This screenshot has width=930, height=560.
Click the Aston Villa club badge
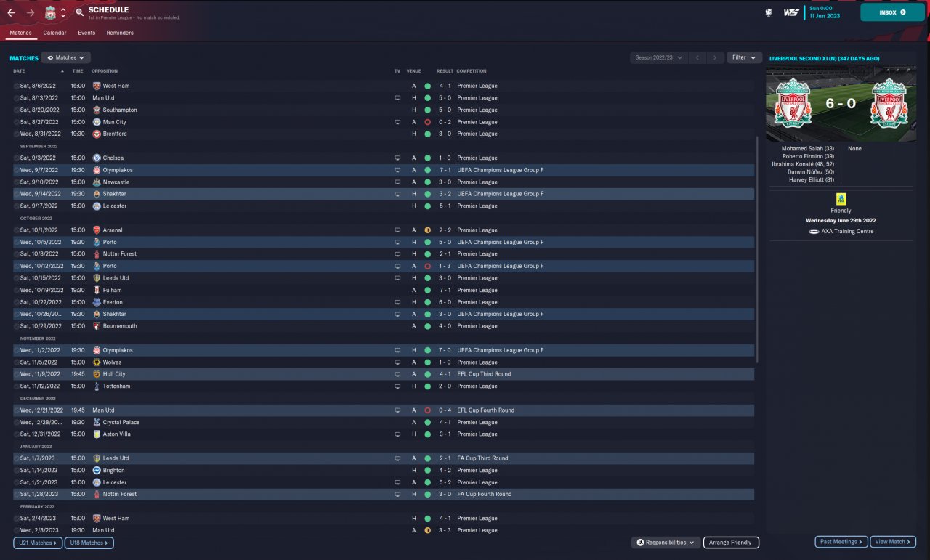click(x=97, y=434)
